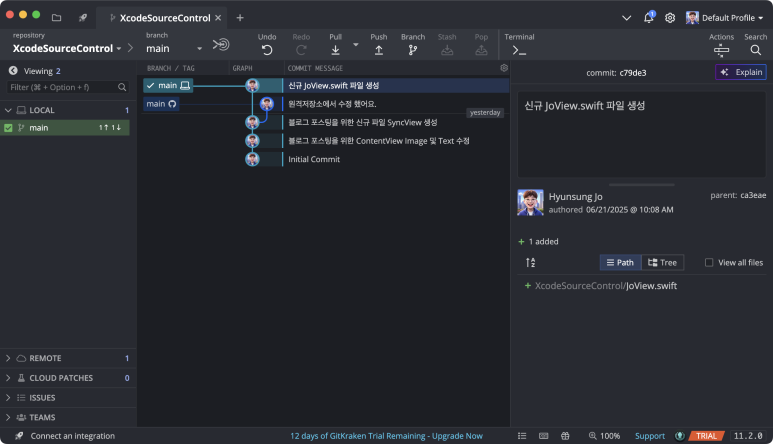Toggle main branch checkbox in sidebar

[x=8, y=128]
